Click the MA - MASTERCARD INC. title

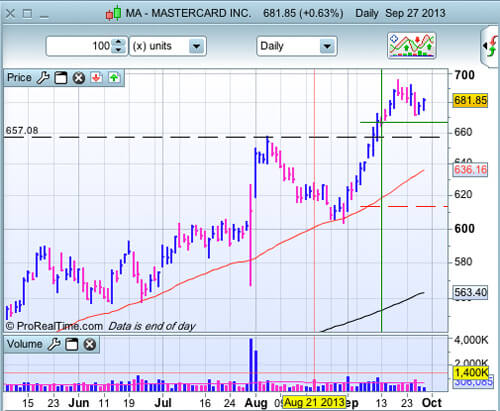pos(188,13)
